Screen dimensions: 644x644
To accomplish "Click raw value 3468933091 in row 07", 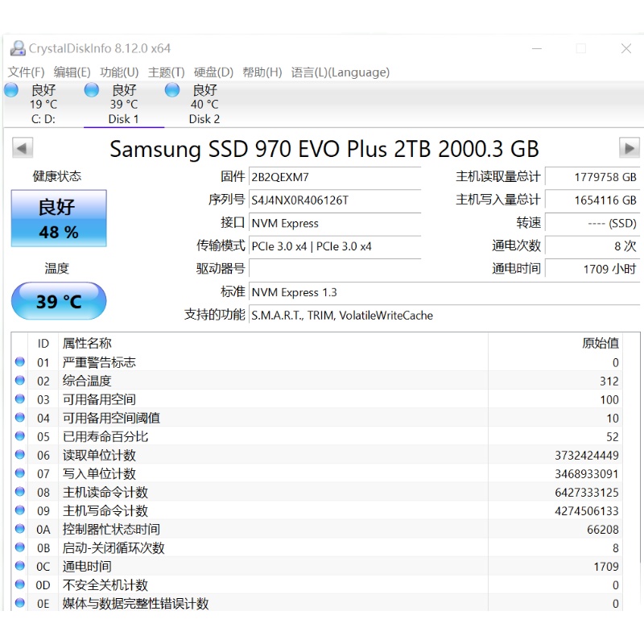I will click(587, 473).
